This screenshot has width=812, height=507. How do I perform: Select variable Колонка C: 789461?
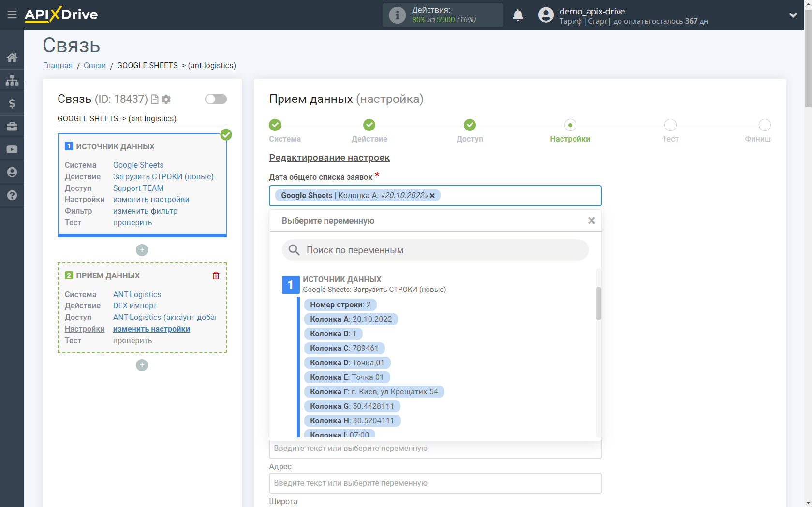click(x=344, y=348)
